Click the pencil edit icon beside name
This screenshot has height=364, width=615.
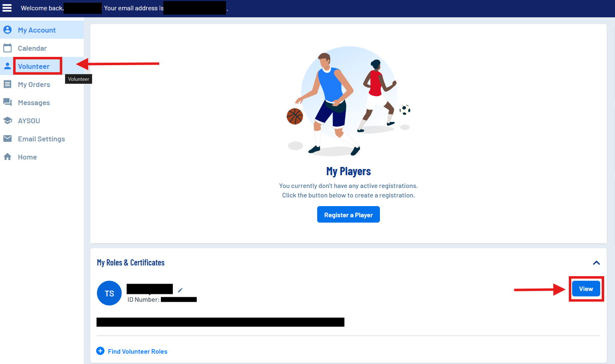pyautogui.click(x=180, y=290)
